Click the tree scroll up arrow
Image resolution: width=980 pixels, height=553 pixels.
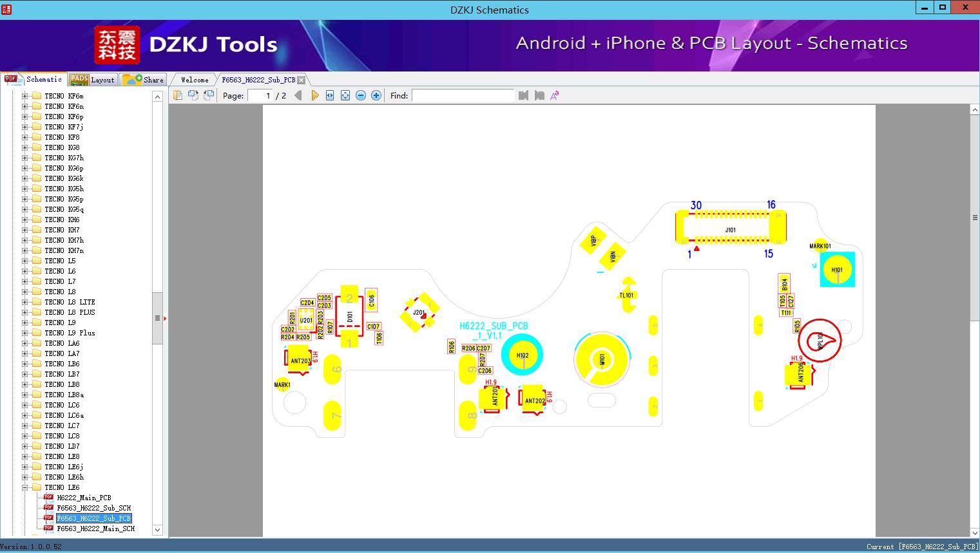pos(157,97)
